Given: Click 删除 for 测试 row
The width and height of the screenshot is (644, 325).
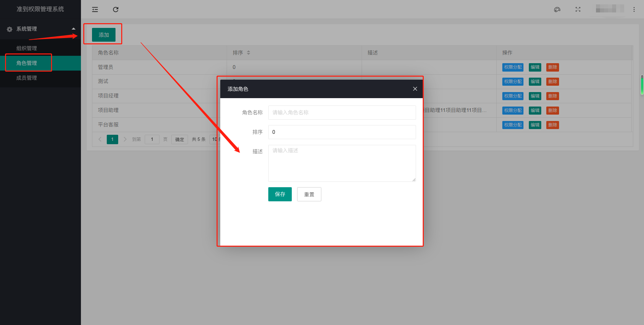Looking at the screenshot, I should [553, 82].
